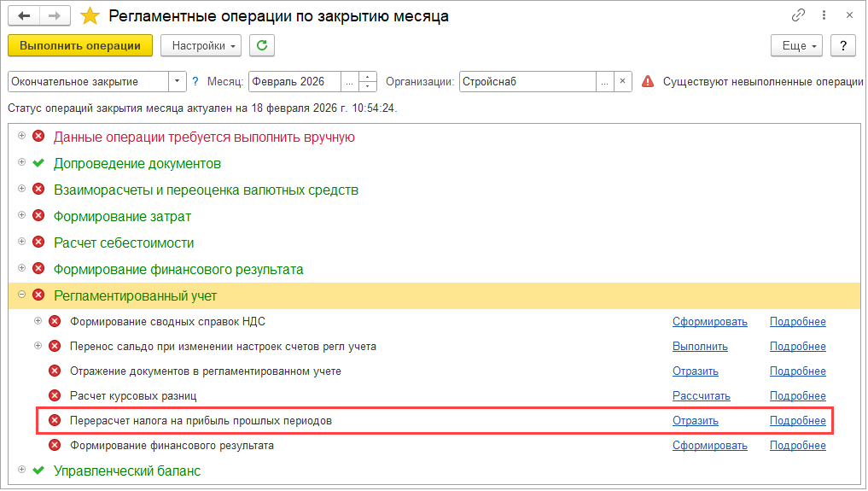Expand the Расчет себестоимости group
The image size is (868, 491).
coord(21,242)
